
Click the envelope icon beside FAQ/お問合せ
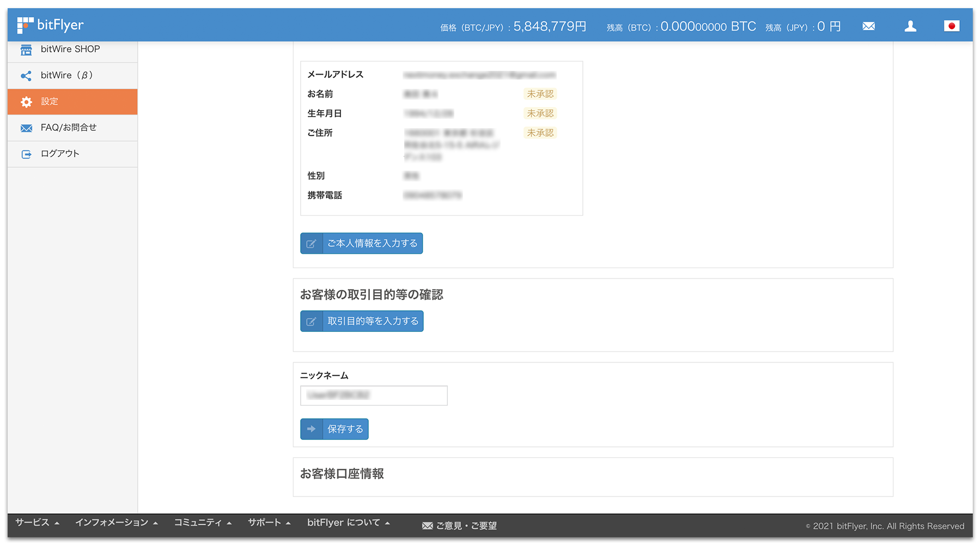[26, 128]
